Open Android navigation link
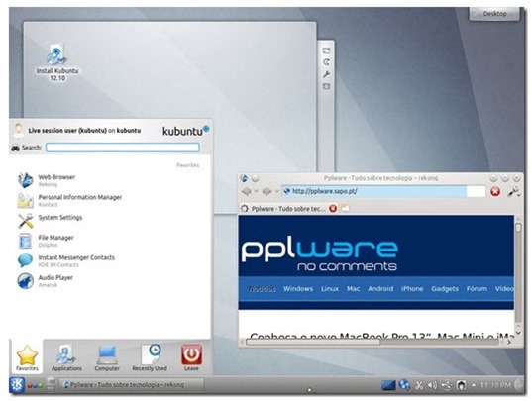The height and width of the screenshot is (401, 532). (x=380, y=289)
